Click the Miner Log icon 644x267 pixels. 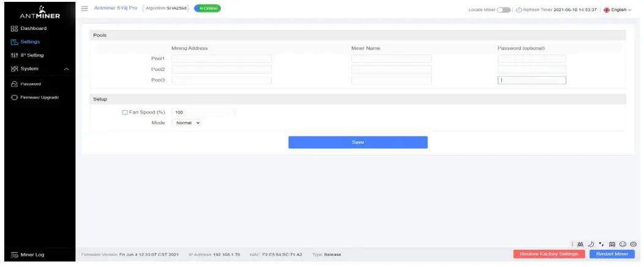(x=14, y=255)
